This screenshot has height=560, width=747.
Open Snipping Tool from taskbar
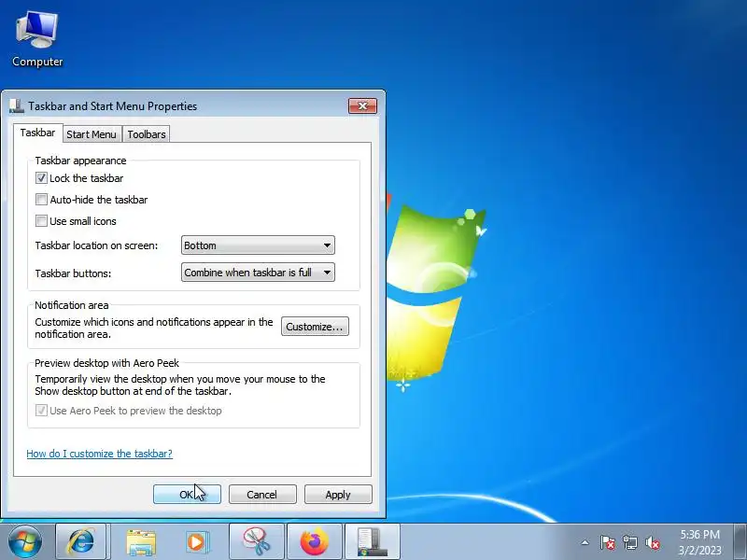coord(256,542)
